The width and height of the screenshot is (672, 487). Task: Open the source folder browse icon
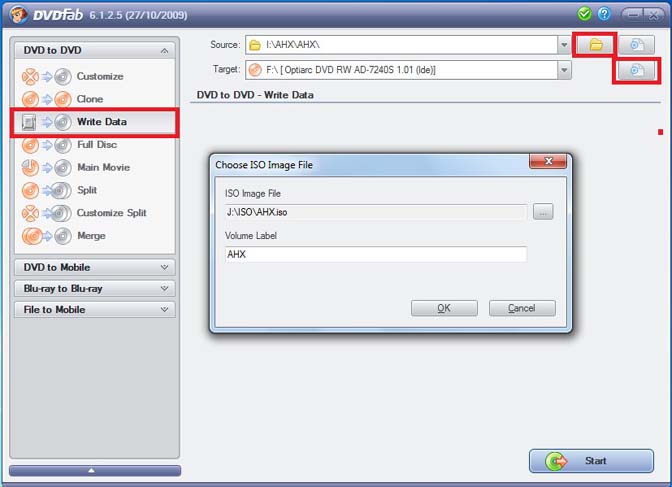[x=595, y=44]
